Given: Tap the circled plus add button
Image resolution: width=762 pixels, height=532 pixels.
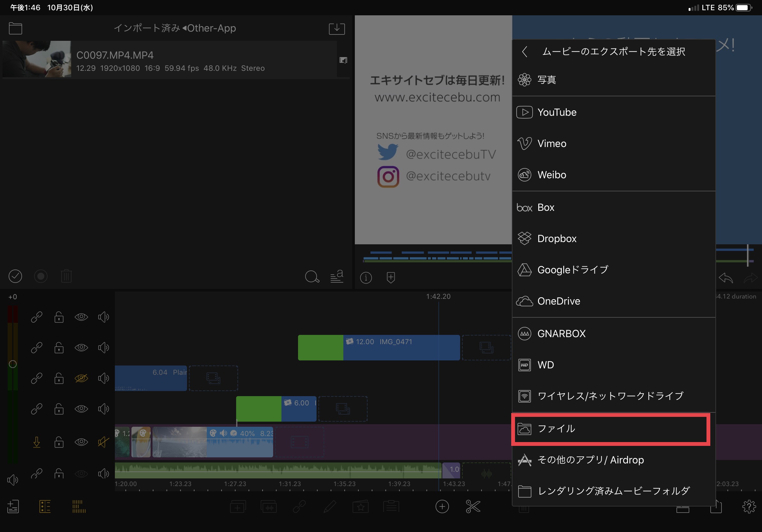Looking at the screenshot, I should coord(442,506).
